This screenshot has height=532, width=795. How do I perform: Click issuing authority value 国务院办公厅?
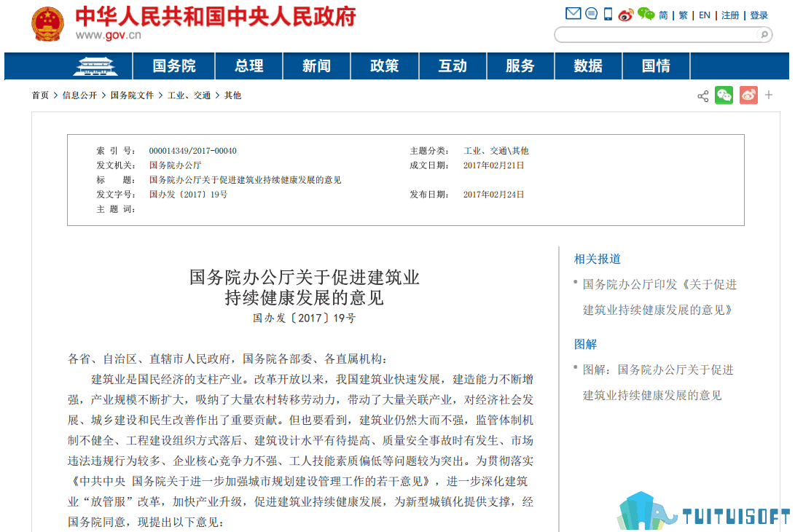175,165
